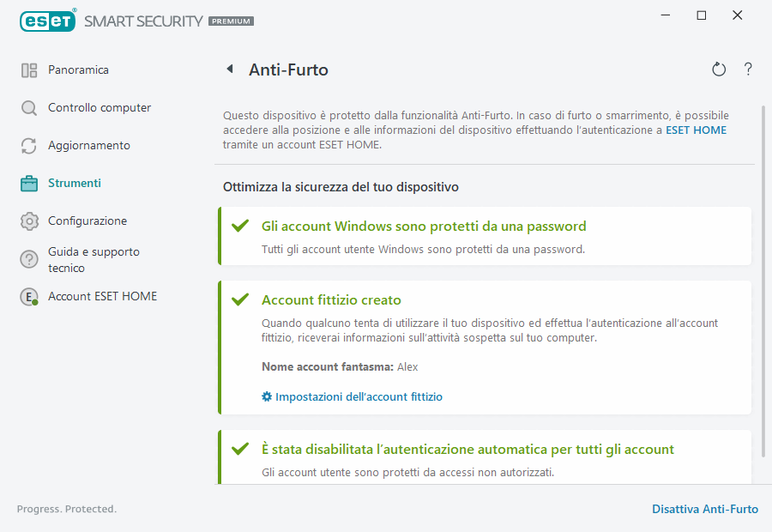Open the Panoramica section from the sidebar

[77, 70]
